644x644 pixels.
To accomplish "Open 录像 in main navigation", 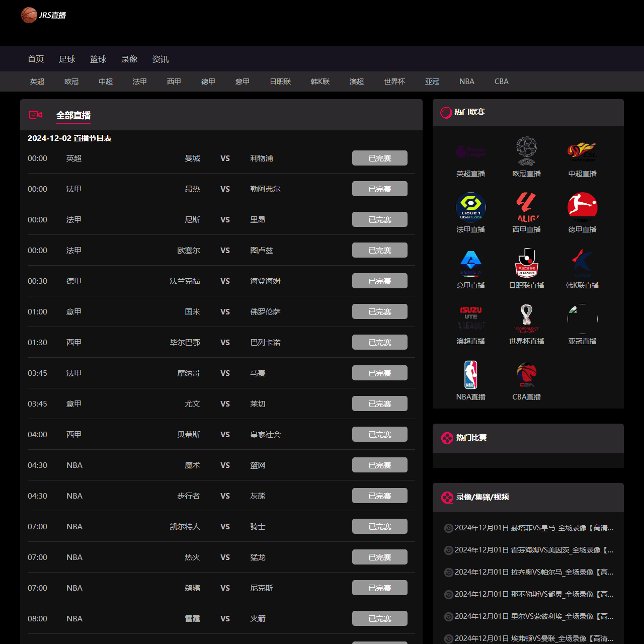I will click(x=129, y=59).
